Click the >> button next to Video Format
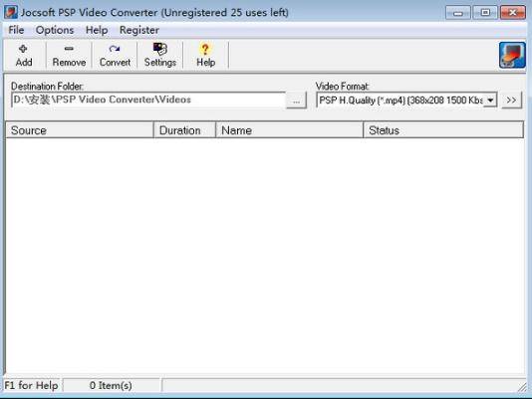 click(x=511, y=100)
